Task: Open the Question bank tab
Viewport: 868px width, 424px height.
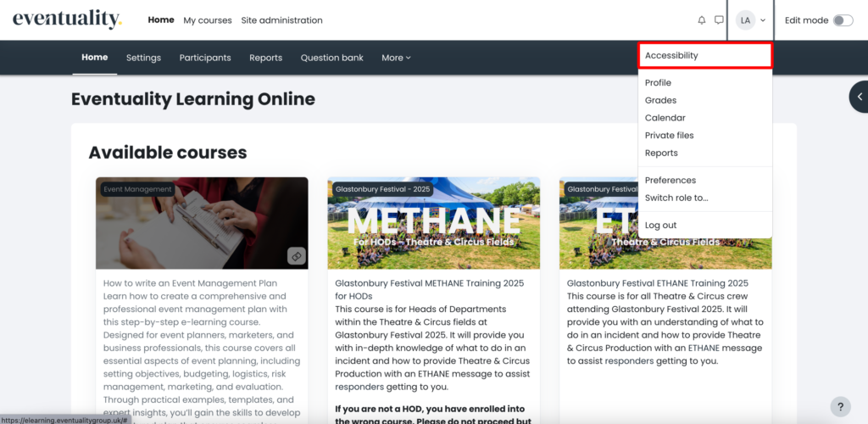Action: [332, 58]
